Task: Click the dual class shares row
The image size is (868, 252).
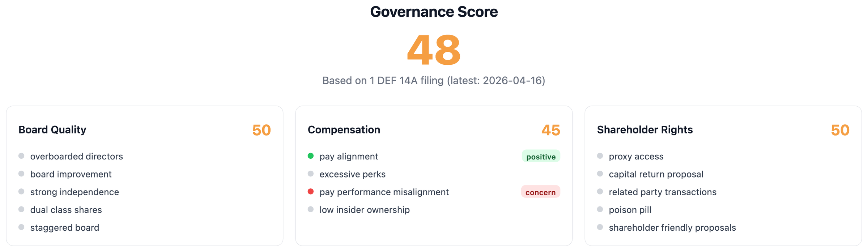Action: (145, 209)
